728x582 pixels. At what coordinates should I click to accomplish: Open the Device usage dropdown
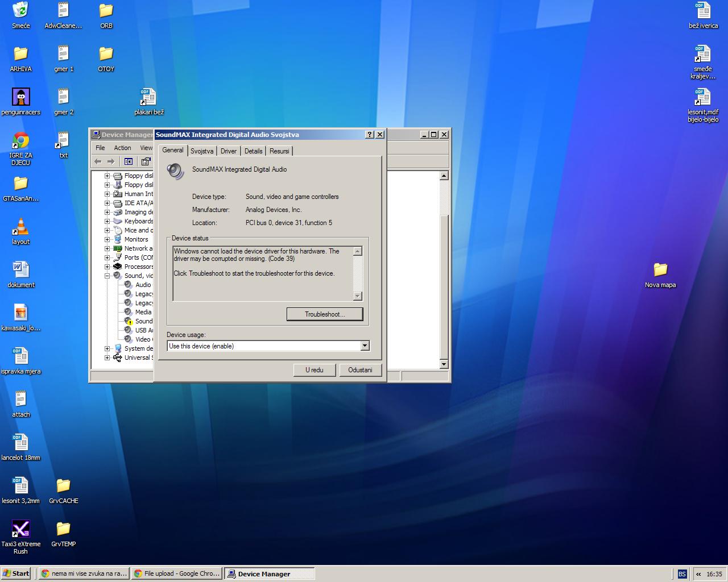tap(365, 346)
